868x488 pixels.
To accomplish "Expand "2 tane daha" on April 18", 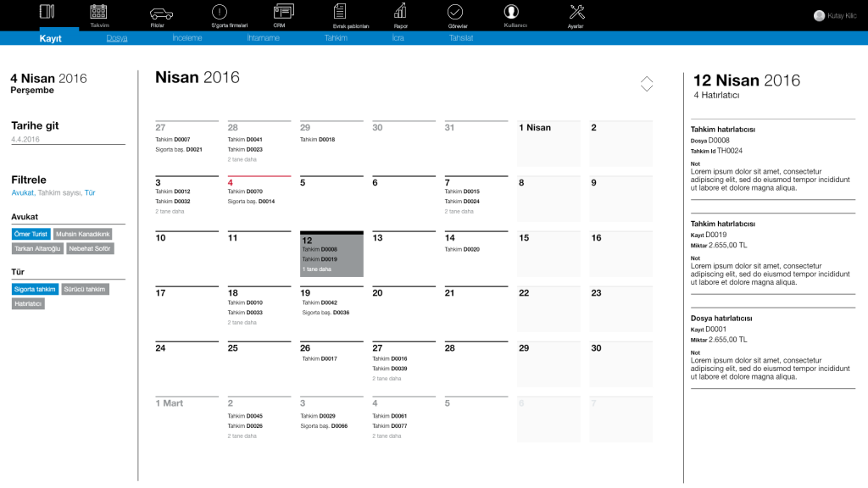I will tap(242, 322).
